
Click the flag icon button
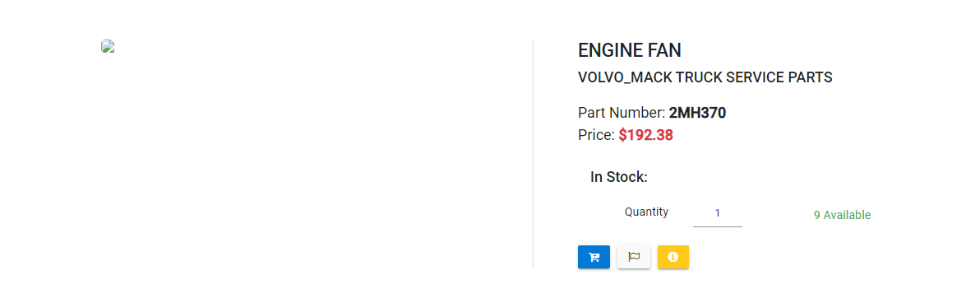pos(634,257)
